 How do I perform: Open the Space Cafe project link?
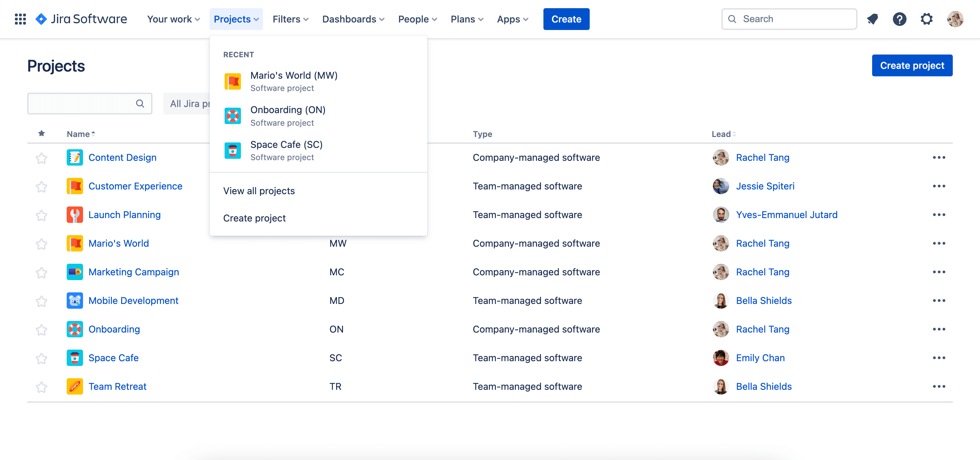click(113, 357)
